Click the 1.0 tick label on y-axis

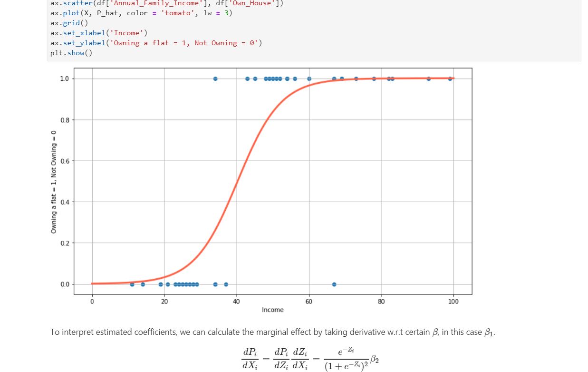click(65, 78)
